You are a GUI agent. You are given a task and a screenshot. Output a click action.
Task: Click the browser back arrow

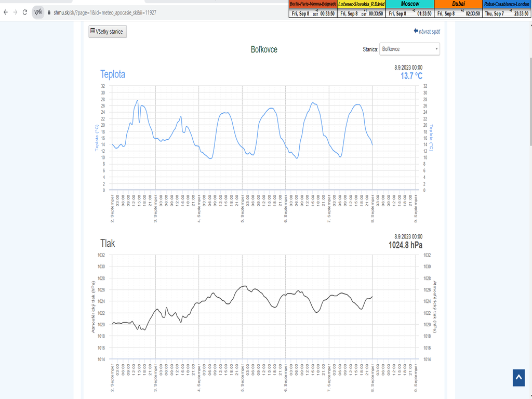coord(5,12)
